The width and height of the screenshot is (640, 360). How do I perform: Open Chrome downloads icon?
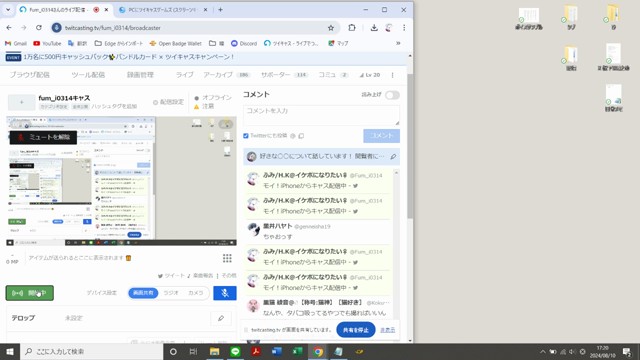coord(374,28)
